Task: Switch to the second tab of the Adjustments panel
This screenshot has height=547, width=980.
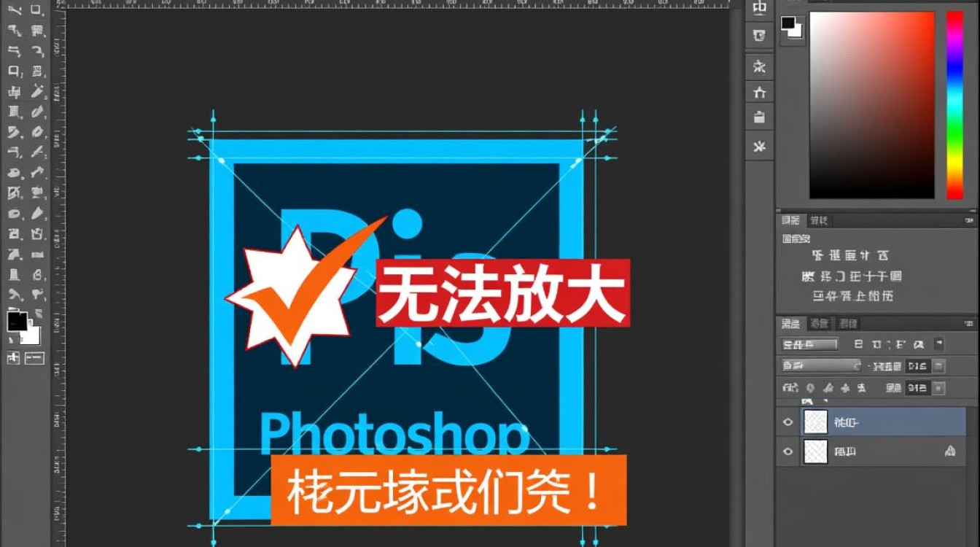Action: click(x=820, y=220)
